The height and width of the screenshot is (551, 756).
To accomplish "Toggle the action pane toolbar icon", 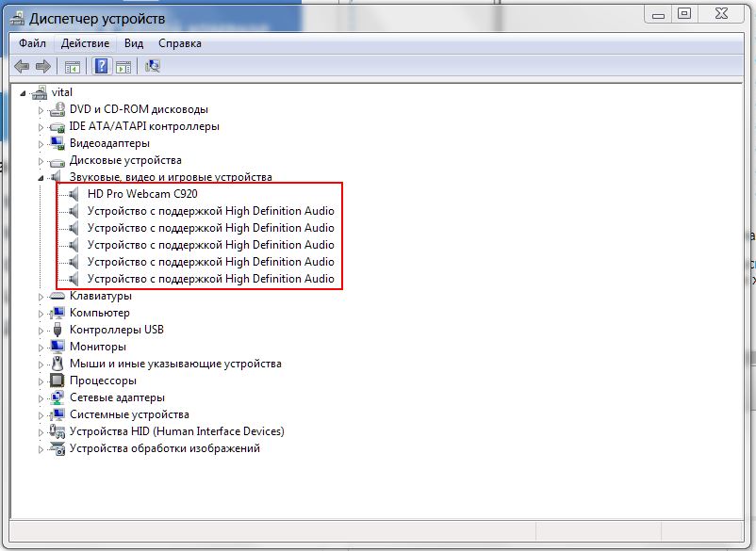I will (x=123, y=67).
